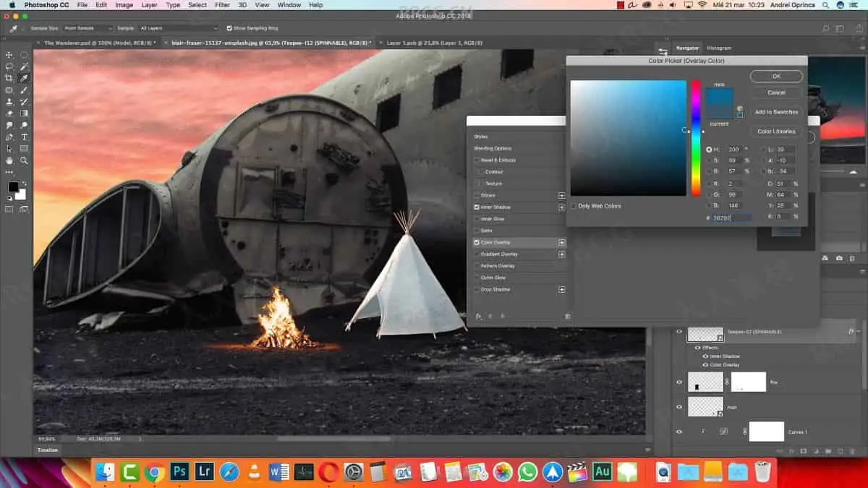Select the Move tool
The width and height of the screenshot is (868, 488).
[x=9, y=55]
